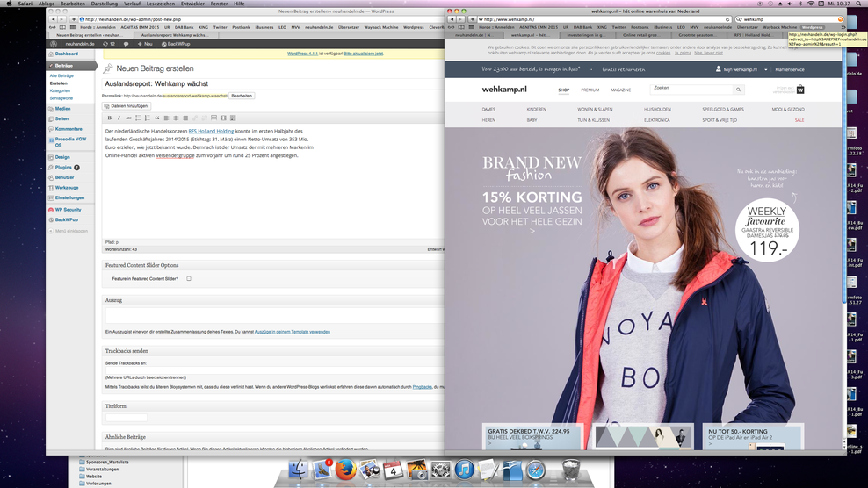Align text left in the post editor
This screenshot has height=488, width=868.
[166, 118]
